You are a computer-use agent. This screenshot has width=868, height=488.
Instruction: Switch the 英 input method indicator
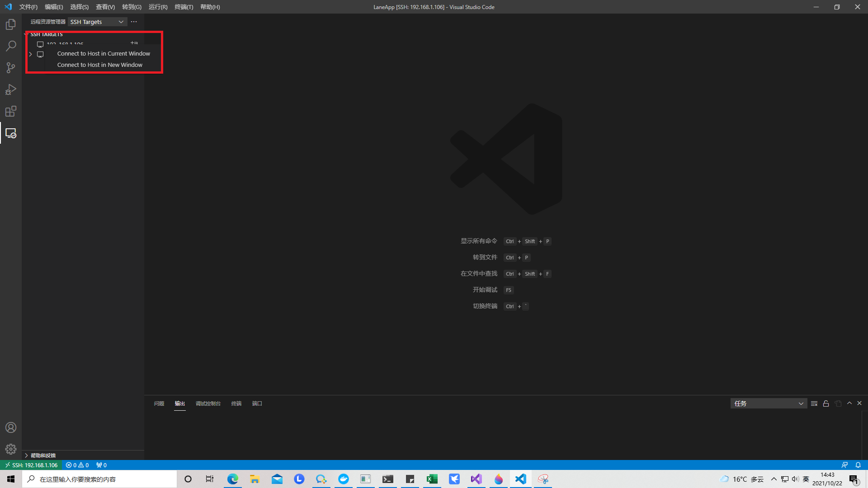(806, 479)
